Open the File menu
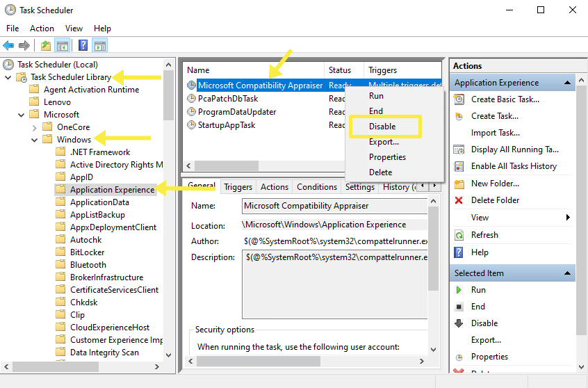588x388 pixels. pos(13,29)
